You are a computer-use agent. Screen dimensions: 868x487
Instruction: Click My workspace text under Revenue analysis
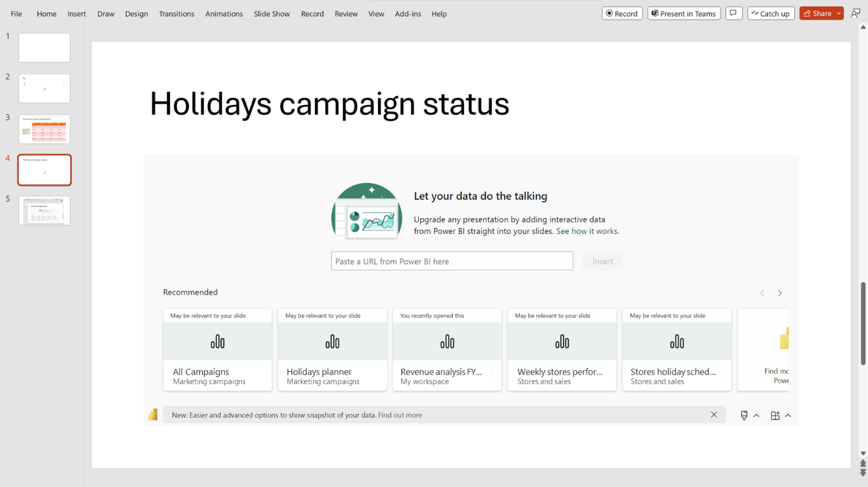pyautogui.click(x=424, y=381)
